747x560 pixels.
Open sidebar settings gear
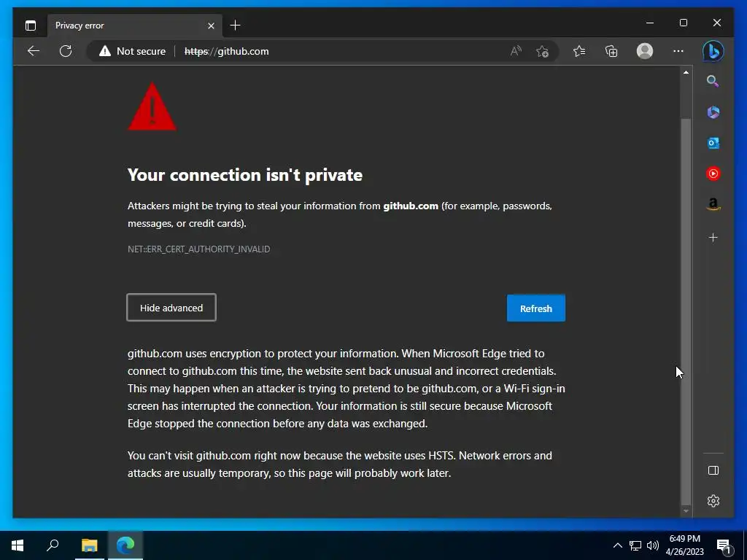713,501
